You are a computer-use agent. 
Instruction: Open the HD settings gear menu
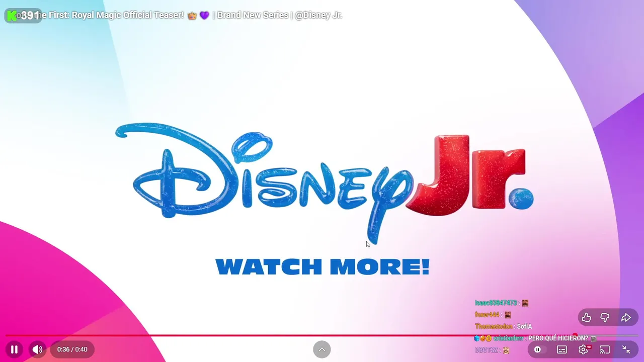coord(584,349)
